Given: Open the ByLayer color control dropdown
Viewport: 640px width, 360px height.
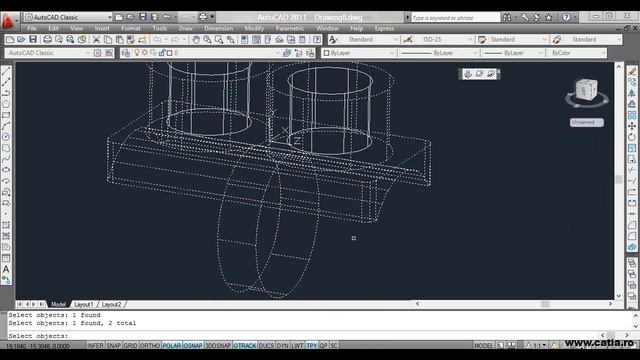Looking at the screenshot, I should [x=359, y=53].
